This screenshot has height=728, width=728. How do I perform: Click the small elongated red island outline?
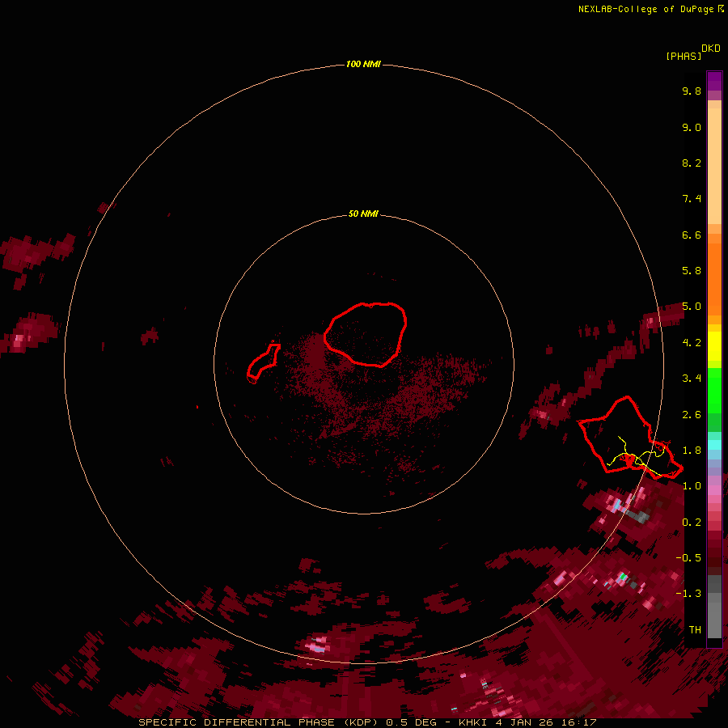coord(263,363)
